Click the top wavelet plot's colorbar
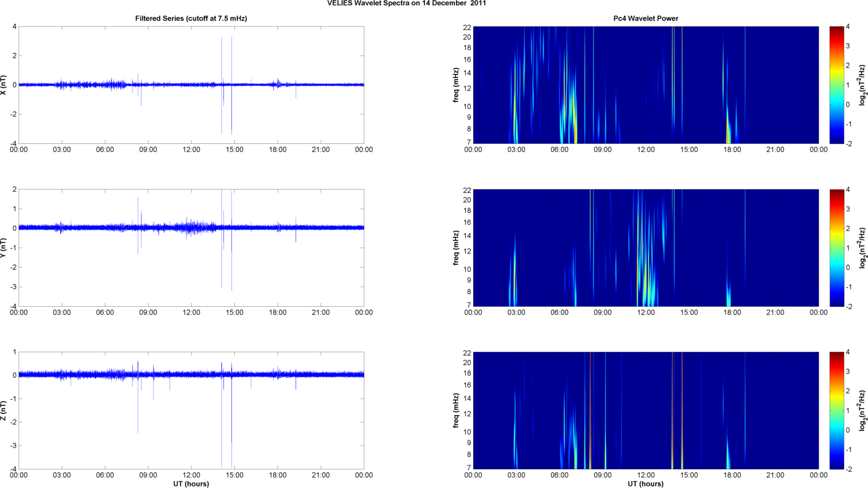This screenshot has width=868, height=488. pos(836,85)
